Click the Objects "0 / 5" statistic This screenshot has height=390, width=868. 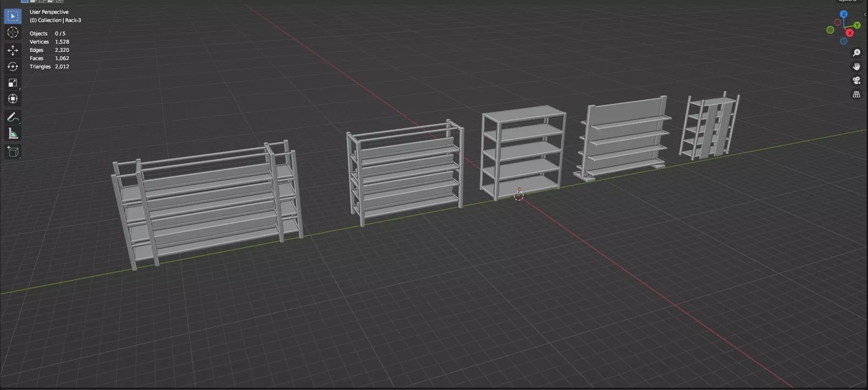click(x=60, y=33)
